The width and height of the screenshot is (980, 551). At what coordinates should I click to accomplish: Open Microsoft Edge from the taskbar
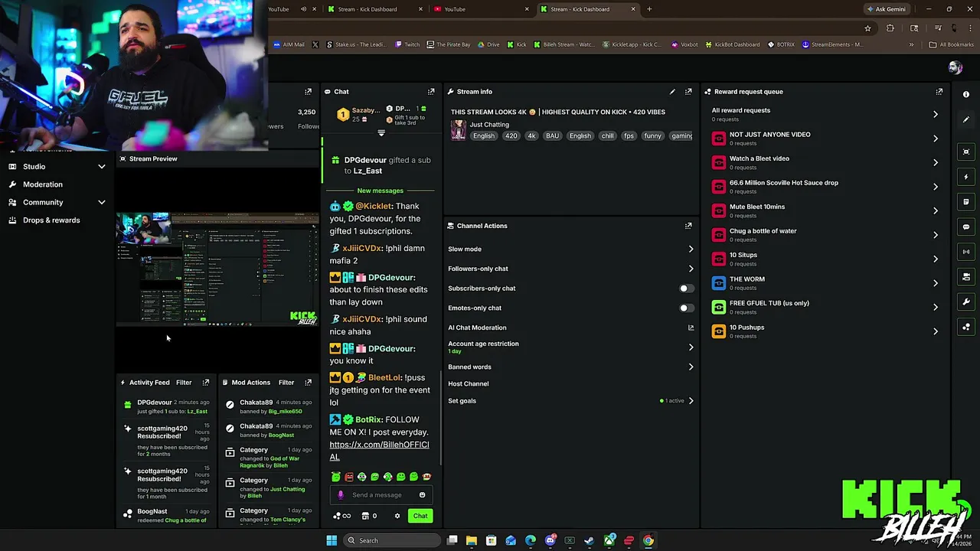click(531, 540)
